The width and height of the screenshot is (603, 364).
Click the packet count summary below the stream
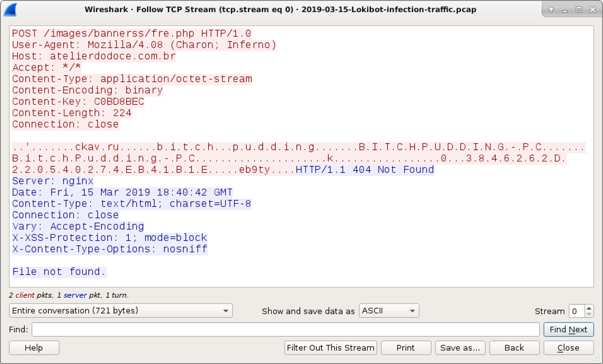pyautogui.click(x=69, y=295)
